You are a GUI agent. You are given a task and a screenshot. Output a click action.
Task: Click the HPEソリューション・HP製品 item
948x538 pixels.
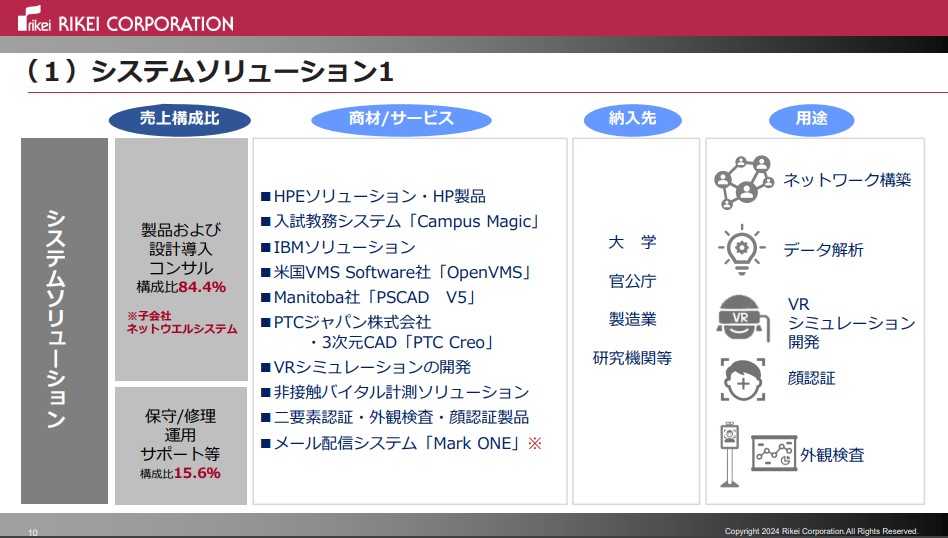pos(373,196)
